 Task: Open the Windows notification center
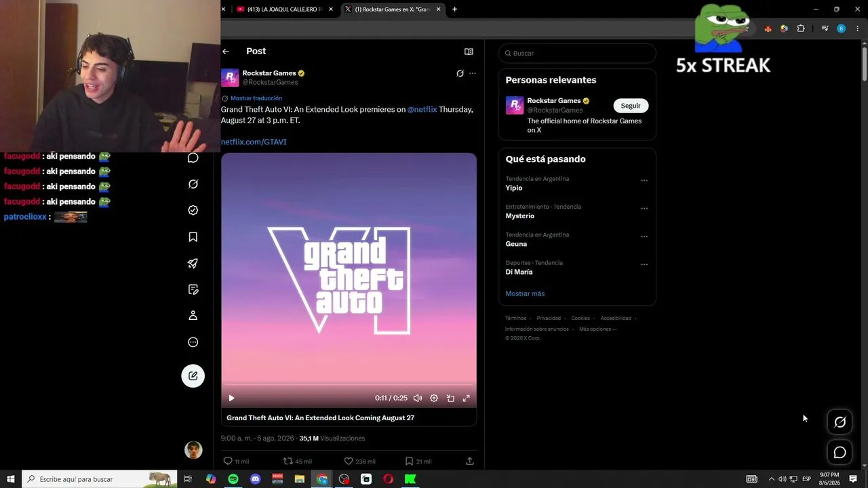coord(853,479)
